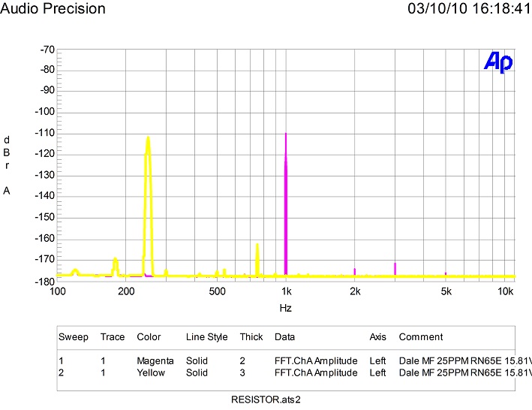532x410 pixels.
Task: Click 'Left' axis cell in Yellow row
Action: [x=377, y=372]
